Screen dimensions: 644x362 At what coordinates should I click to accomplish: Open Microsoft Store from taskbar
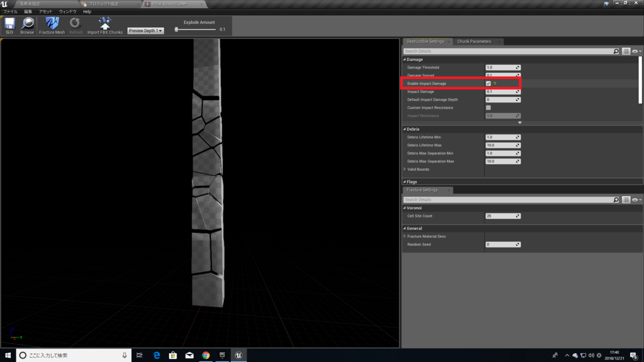click(173, 356)
